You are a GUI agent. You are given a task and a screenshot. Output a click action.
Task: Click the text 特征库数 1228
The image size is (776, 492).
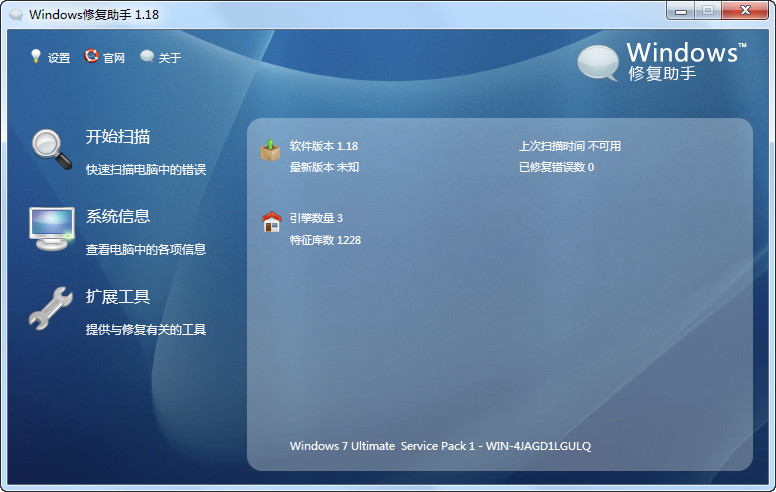point(325,240)
